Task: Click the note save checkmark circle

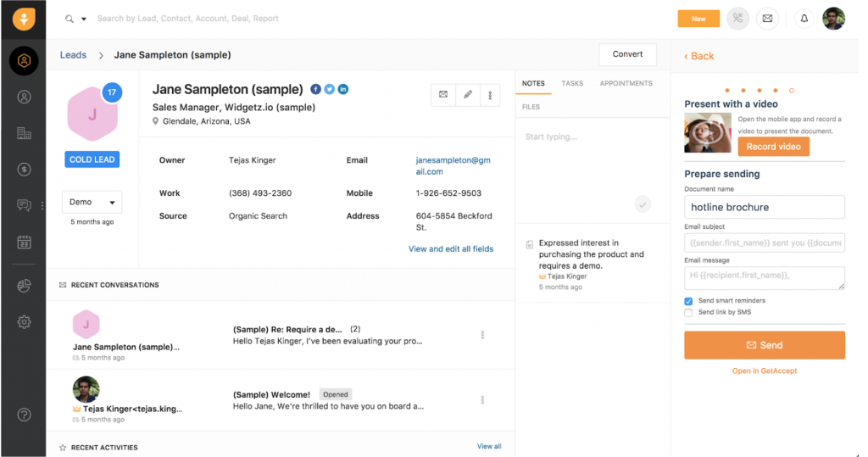Action: [643, 203]
